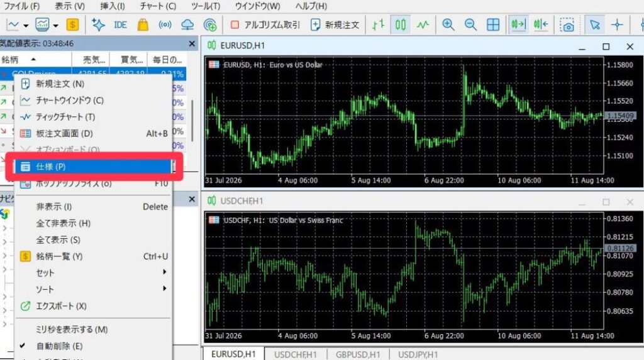Viewport: 644px width, 360px height.
Task: Click the zoom in magnifier
Action: (x=448, y=25)
